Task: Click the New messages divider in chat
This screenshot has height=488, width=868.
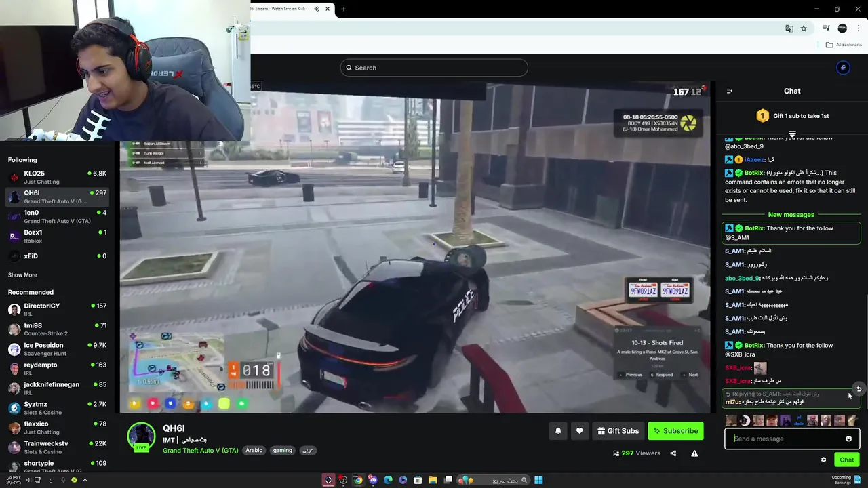Action: point(791,215)
